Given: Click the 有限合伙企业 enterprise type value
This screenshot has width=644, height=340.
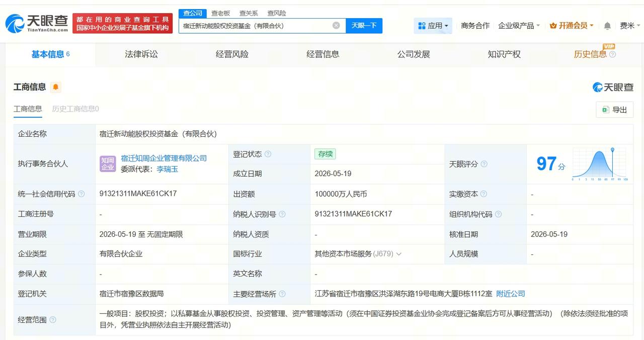Looking at the screenshot, I should click(121, 254).
